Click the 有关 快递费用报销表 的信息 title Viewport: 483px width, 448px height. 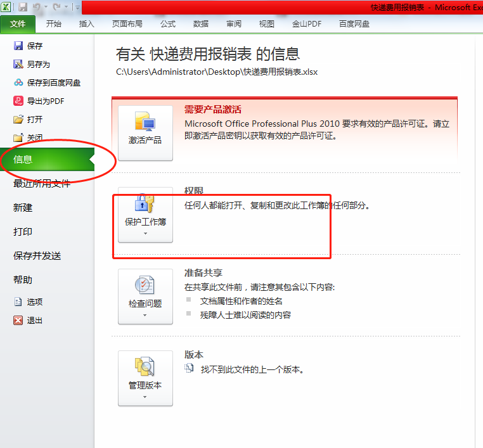click(x=208, y=54)
